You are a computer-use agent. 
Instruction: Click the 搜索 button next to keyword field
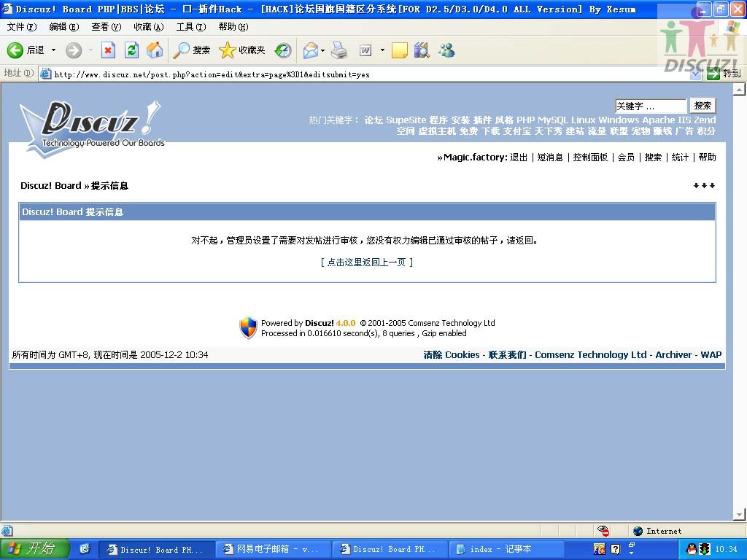(x=703, y=106)
